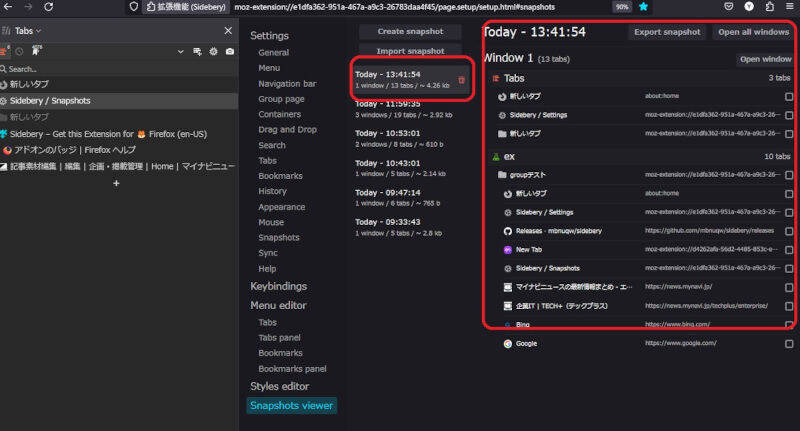Image resolution: width=800 pixels, height=431 pixels.
Task: Click Create snapshot button
Action: (x=410, y=32)
